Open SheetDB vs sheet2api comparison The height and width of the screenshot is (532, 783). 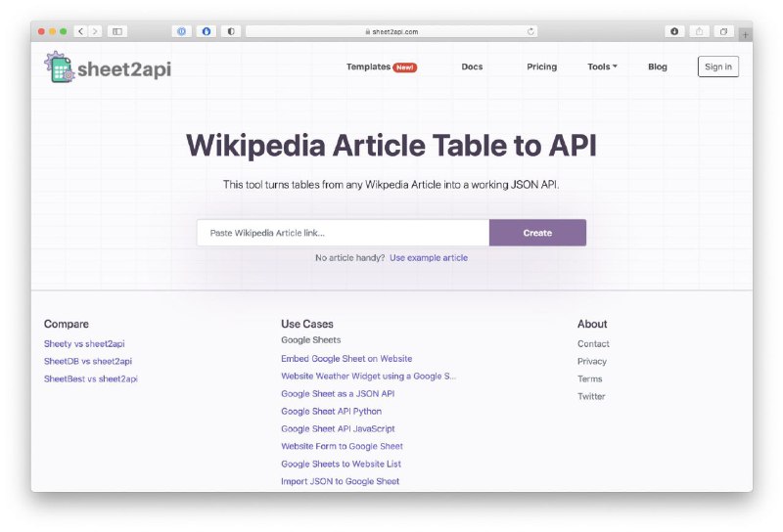88,361
